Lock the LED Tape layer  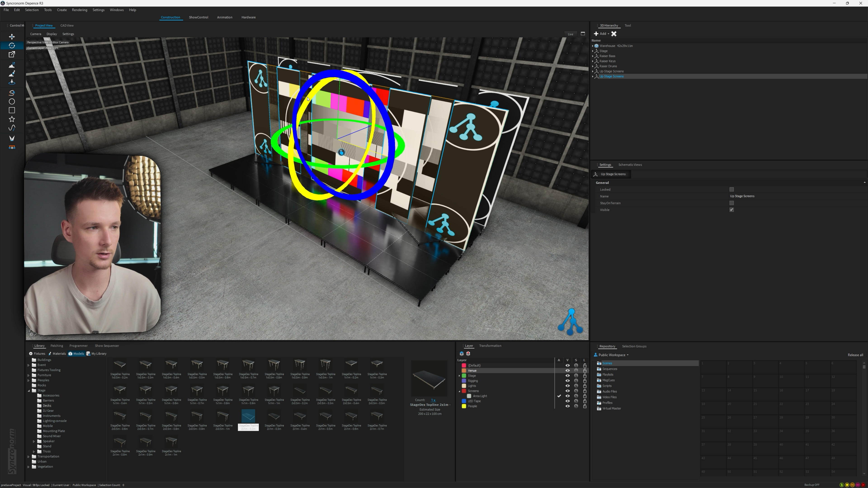click(x=585, y=401)
